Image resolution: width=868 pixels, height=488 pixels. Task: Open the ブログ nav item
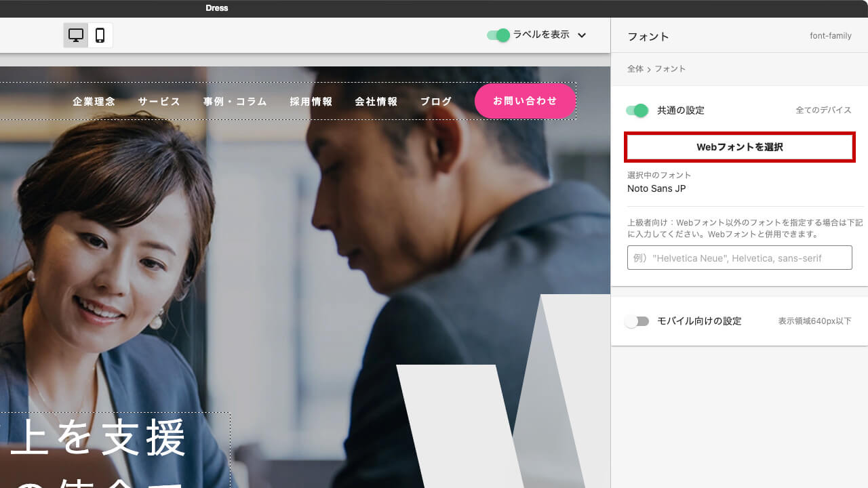pos(436,102)
